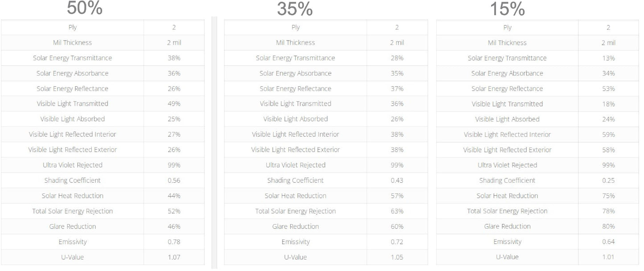
Task: Select Ultra Violet Rejected label in the 35% table
Action: 295,165
